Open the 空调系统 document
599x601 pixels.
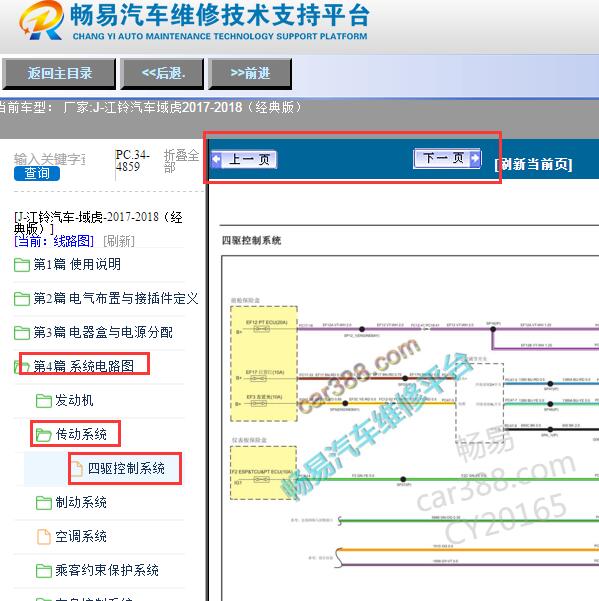coord(81,537)
